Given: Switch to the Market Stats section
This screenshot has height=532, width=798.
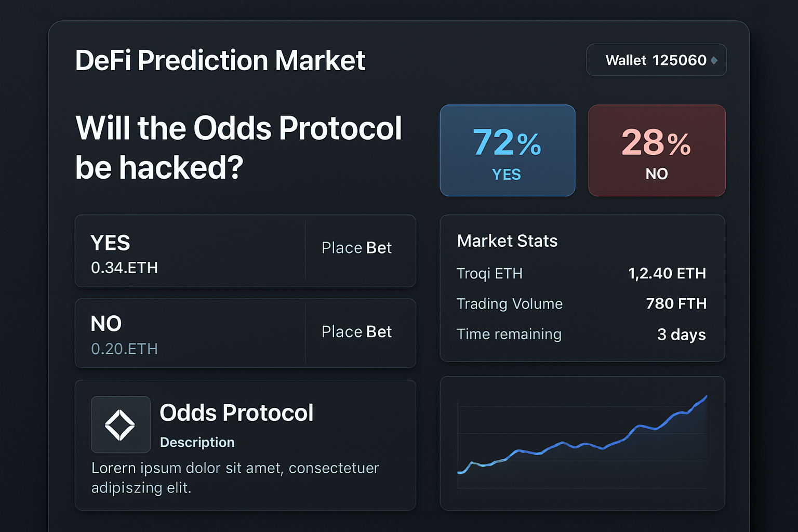Looking at the screenshot, I should pyautogui.click(x=507, y=241).
